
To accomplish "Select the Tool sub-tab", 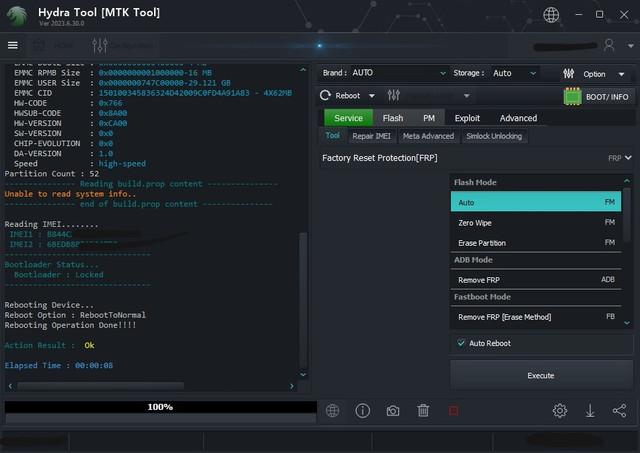I will click(x=332, y=135).
